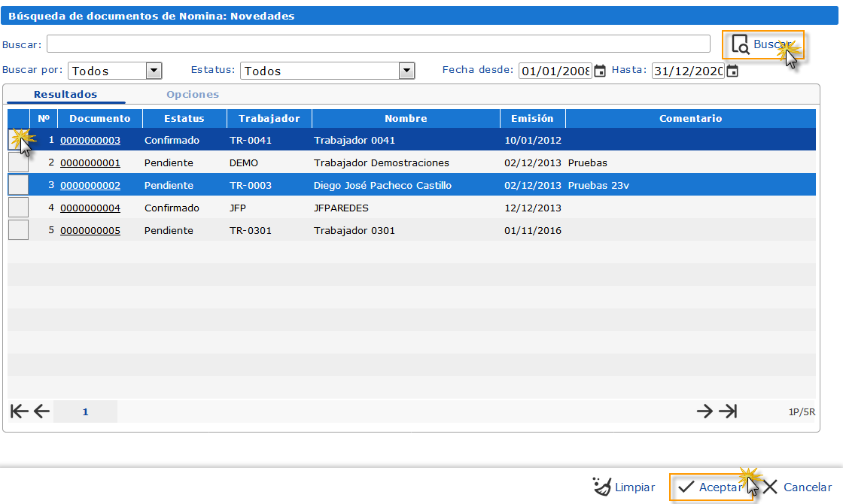Tick the checkbox on row 4

coord(18,208)
